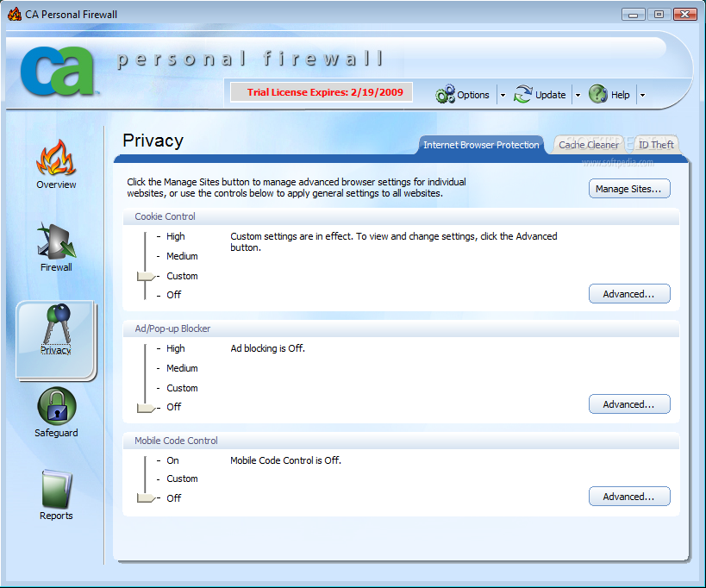Click the Reports label in sidebar
This screenshot has height=588, width=706.
pos(56,516)
